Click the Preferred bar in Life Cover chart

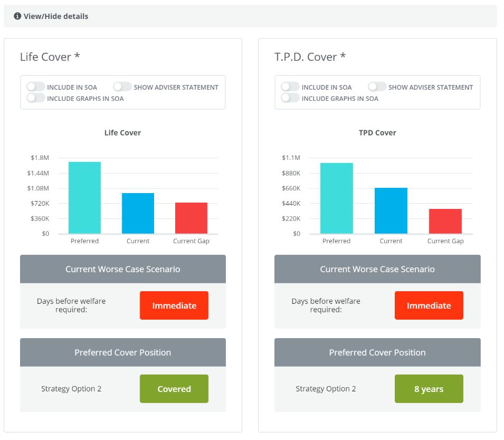(x=84, y=198)
